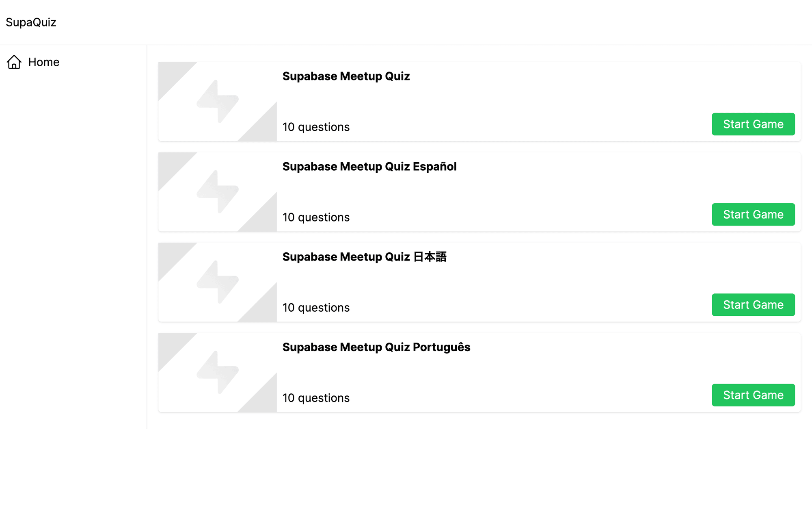812x508 pixels.
Task: Click the SupaQuiz logo text
Action: click(31, 22)
